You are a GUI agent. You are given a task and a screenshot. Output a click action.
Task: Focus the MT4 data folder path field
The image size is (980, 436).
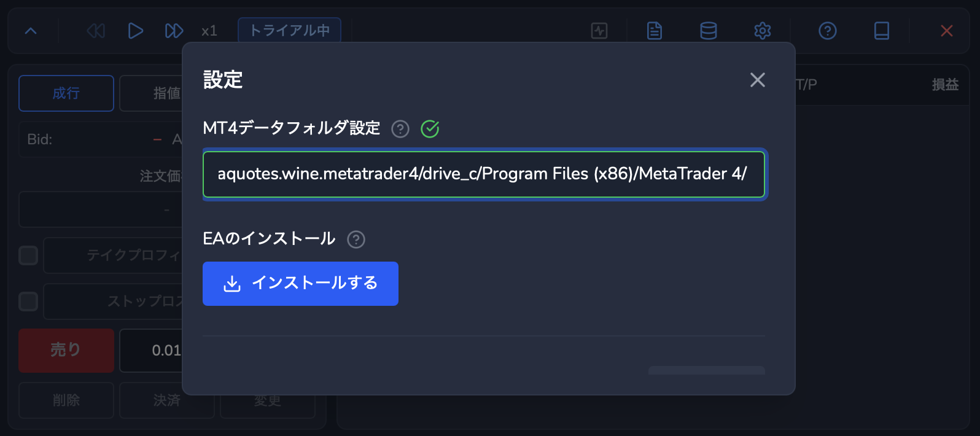coord(484,174)
